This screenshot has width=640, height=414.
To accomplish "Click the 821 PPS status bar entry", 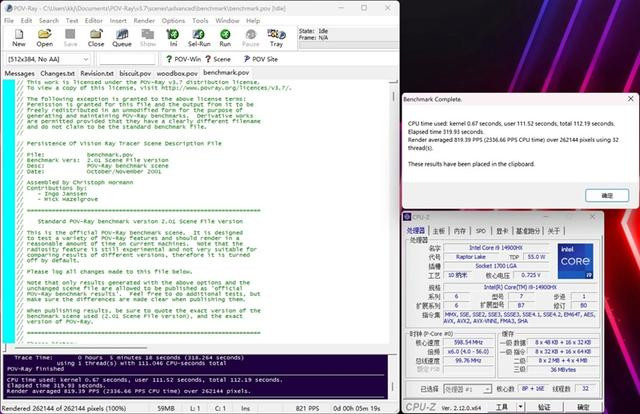I will 307,408.
